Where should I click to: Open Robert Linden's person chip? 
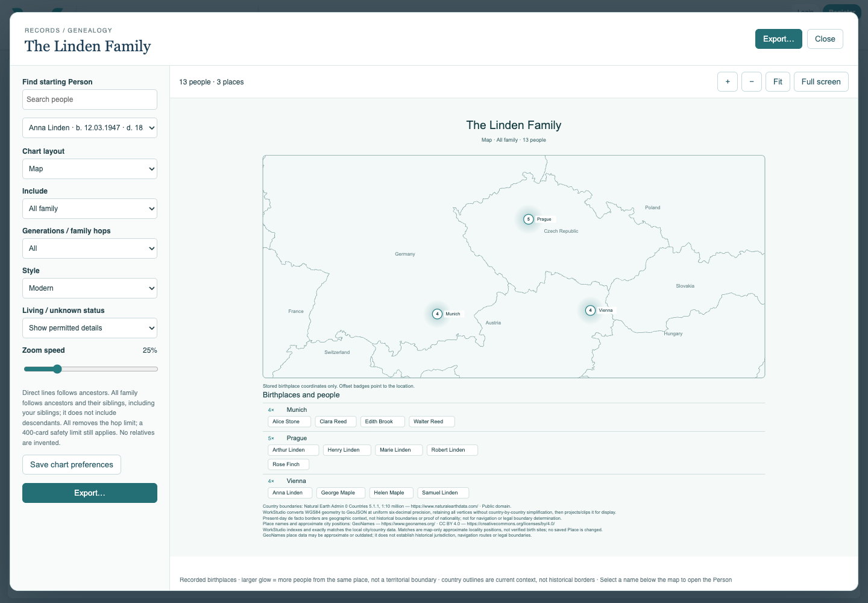pyautogui.click(x=452, y=450)
